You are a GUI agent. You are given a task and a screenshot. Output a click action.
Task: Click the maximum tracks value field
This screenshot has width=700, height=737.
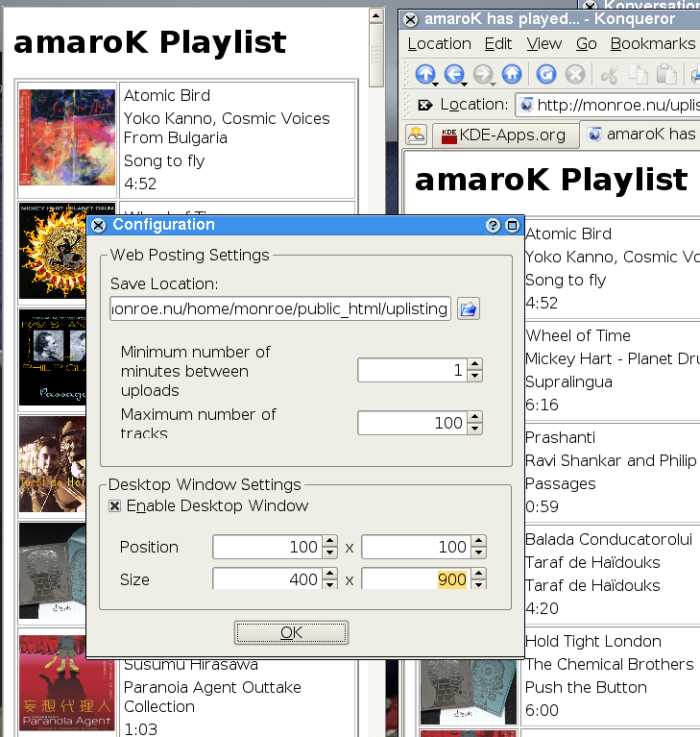413,423
